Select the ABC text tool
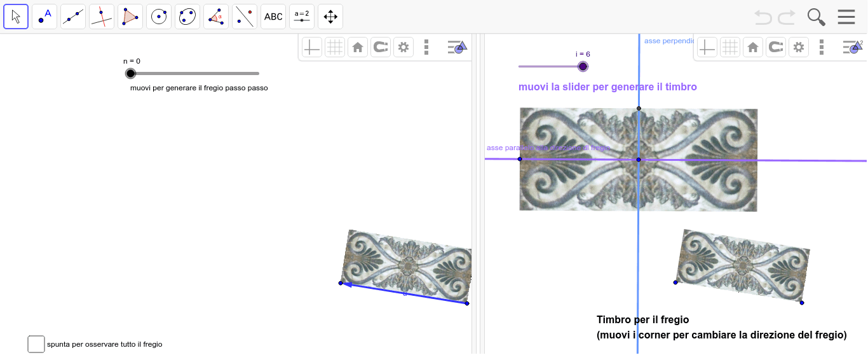This screenshot has height=355, width=868. point(273,17)
